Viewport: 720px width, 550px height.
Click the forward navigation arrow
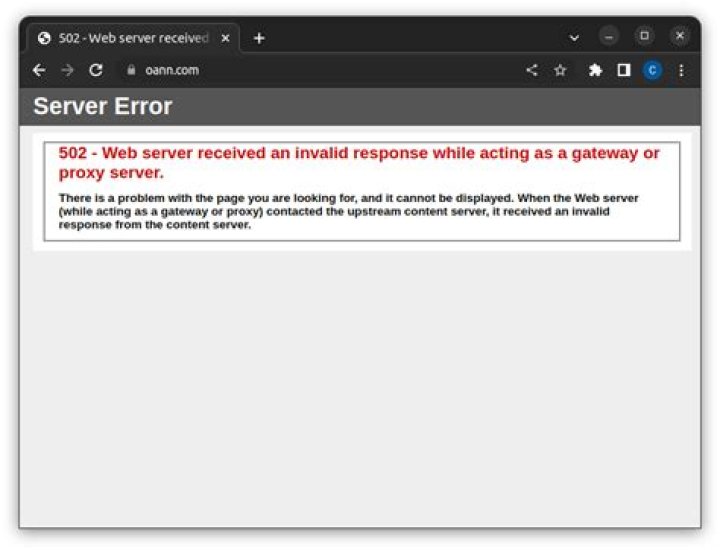point(68,70)
